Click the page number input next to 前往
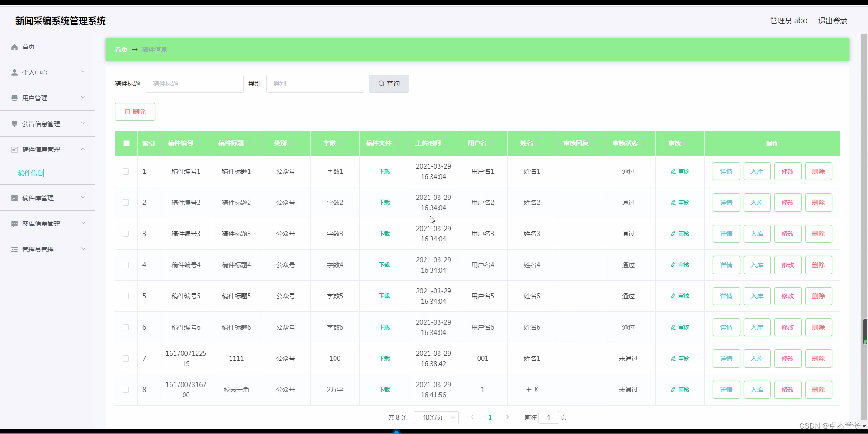The height and width of the screenshot is (434, 868). tap(548, 417)
